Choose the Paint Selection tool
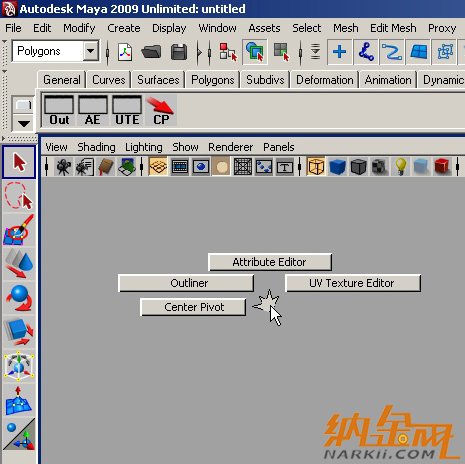This screenshot has width=465, height=464. 19,230
